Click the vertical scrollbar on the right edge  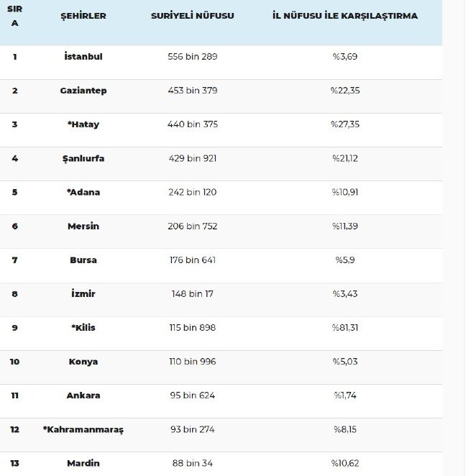(454, 237)
